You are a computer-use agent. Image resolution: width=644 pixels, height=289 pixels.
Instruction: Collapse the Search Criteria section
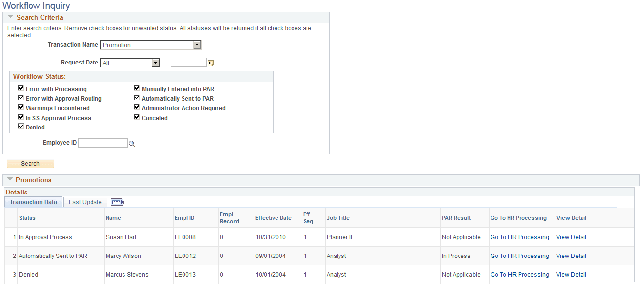pos(10,17)
